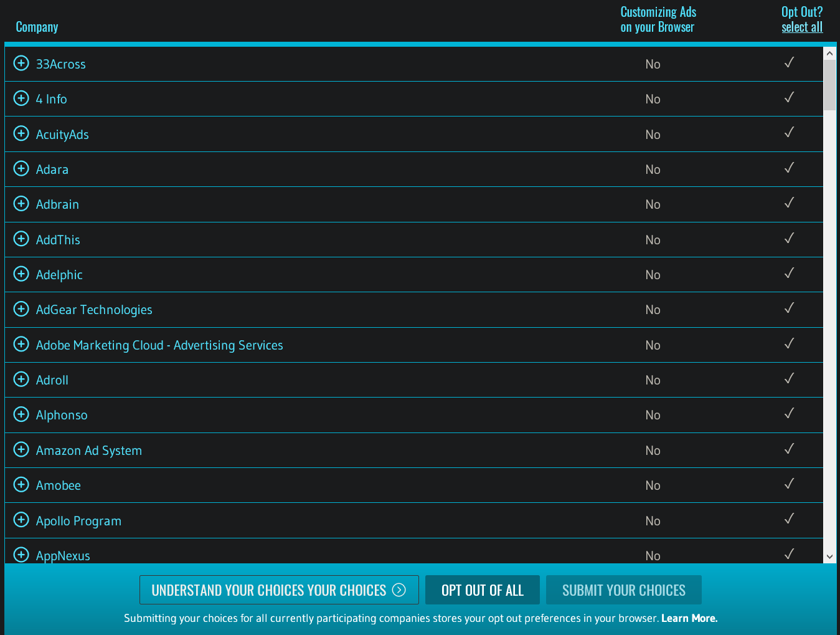Toggle opt-out checkmark for Adbrain
Image resolution: width=840 pixels, height=635 pixels.
[x=789, y=203]
